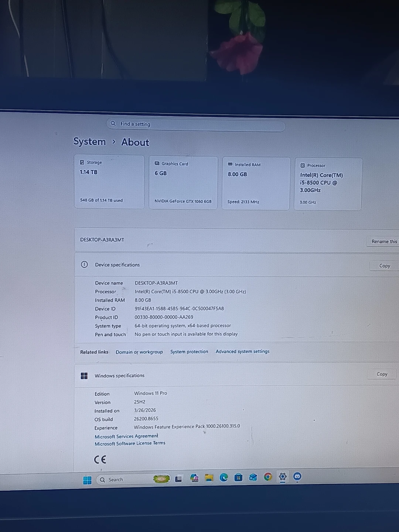Screen dimensions: 399x532
Task: Open Microsoft Services Agreement link
Action: (126, 436)
